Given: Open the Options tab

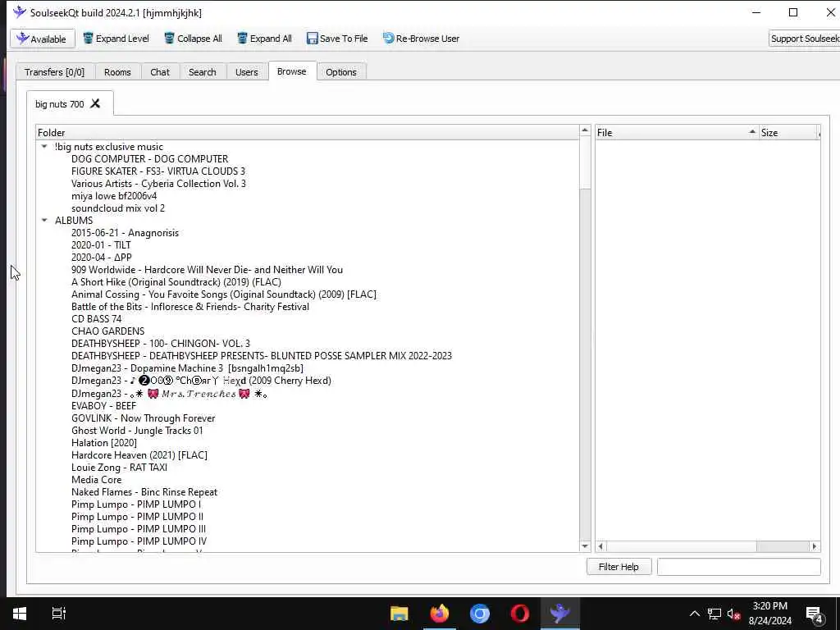Looking at the screenshot, I should click(x=341, y=72).
